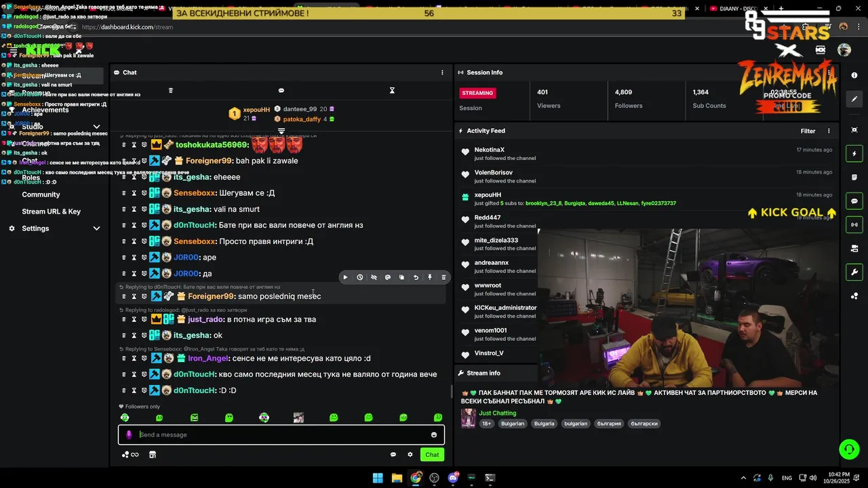The width and height of the screenshot is (868, 488).
Task: Click the red STREAMING status badge
Action: point(477,93)
